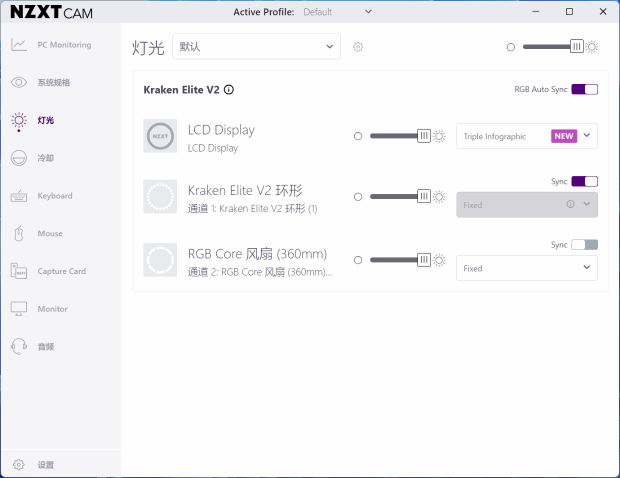Viewport: 620px width, 478px height.
Task: Open Active Profile Default dropdown
Action: (x=338, y=12)
